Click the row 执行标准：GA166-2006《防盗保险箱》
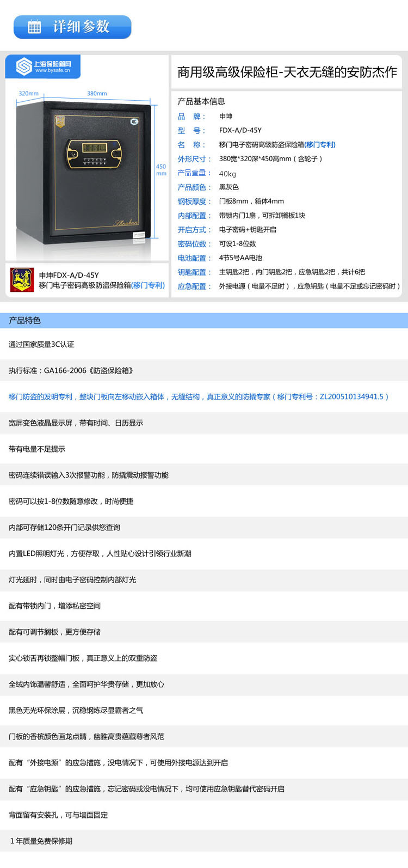 pyautogui.click(x=204, y=370)
